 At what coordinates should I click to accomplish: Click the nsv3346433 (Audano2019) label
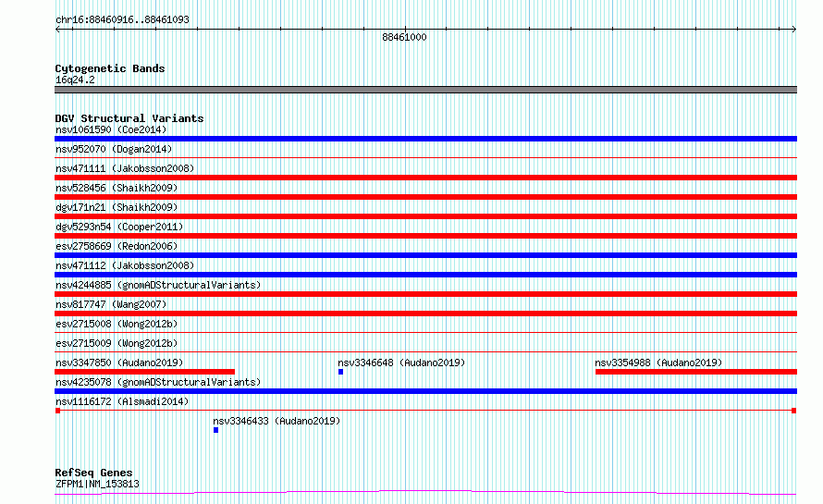pos(276,421)
